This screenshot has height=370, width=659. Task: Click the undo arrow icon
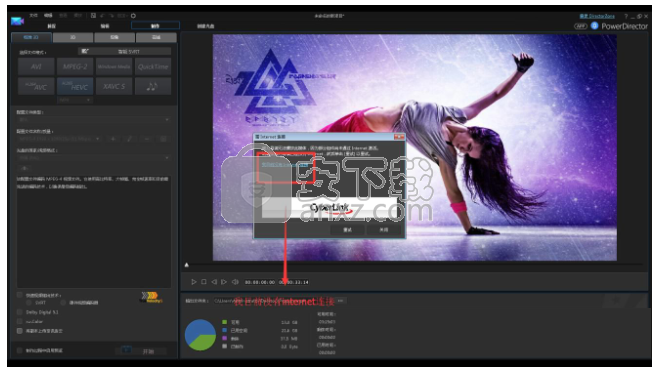tap(102, 16)
